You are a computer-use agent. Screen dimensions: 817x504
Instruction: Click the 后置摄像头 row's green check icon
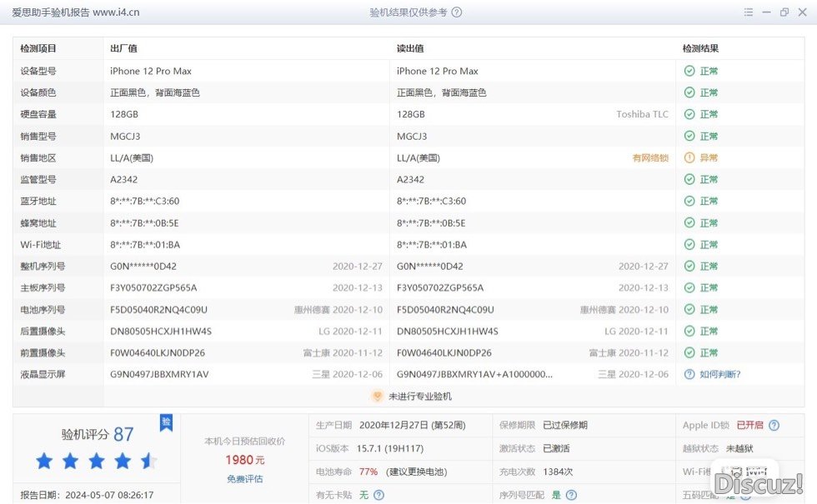pos(689,332)
